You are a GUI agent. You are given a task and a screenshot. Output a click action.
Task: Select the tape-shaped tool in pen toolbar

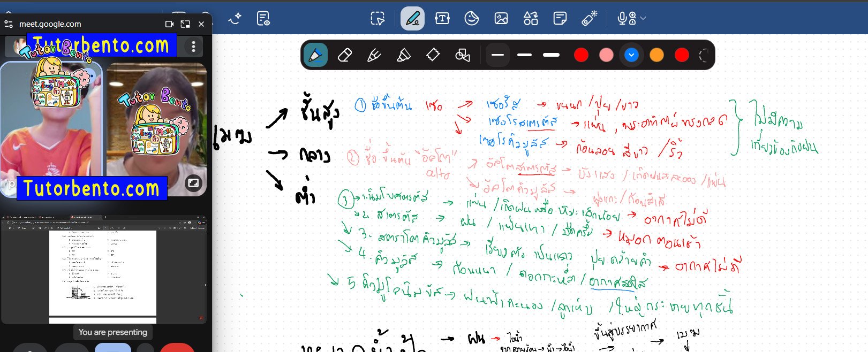tap(433, 55)
